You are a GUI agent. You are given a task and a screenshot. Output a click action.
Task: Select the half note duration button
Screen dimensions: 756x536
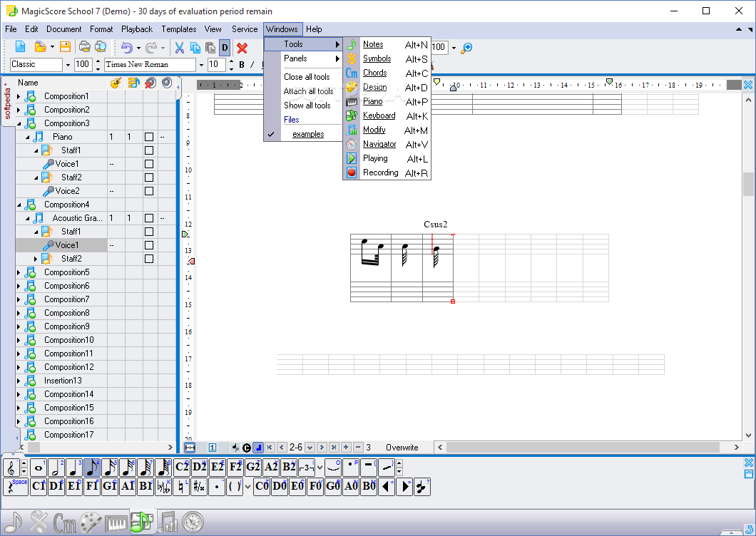click(x=56, y=468)
